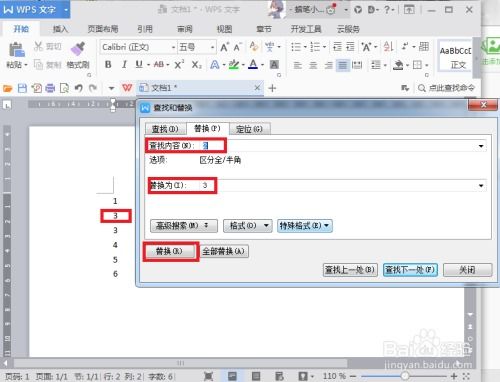Align text left
Screen dimensions: 500x382
[x=297, y=65]
